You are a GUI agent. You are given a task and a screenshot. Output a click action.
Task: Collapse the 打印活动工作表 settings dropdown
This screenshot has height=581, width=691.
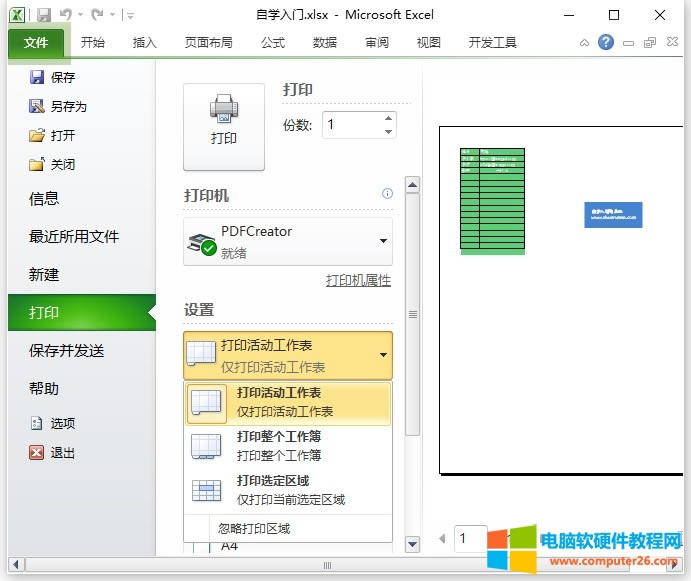(288, 356)
